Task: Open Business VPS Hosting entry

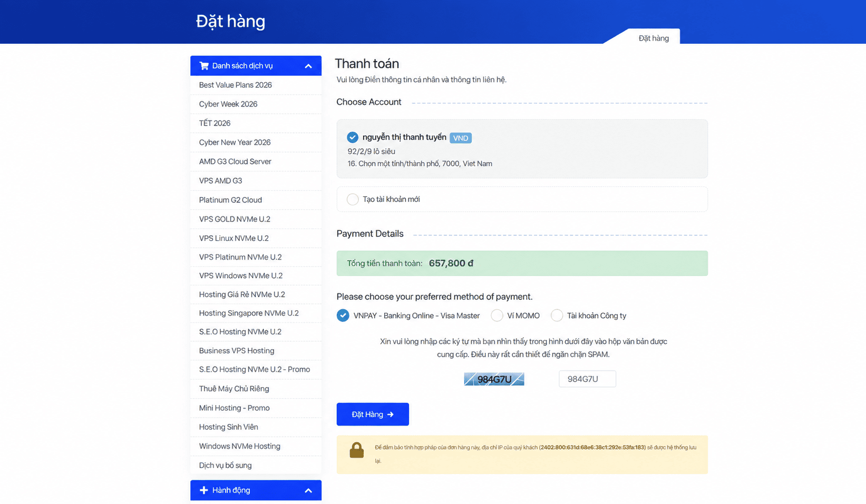Action: pyautogui.click(x=256, y=351)
